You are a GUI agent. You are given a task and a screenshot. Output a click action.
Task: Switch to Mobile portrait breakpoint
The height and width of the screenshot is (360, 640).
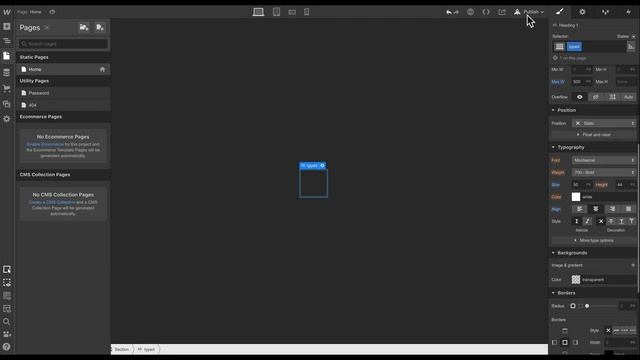[307, 12]
